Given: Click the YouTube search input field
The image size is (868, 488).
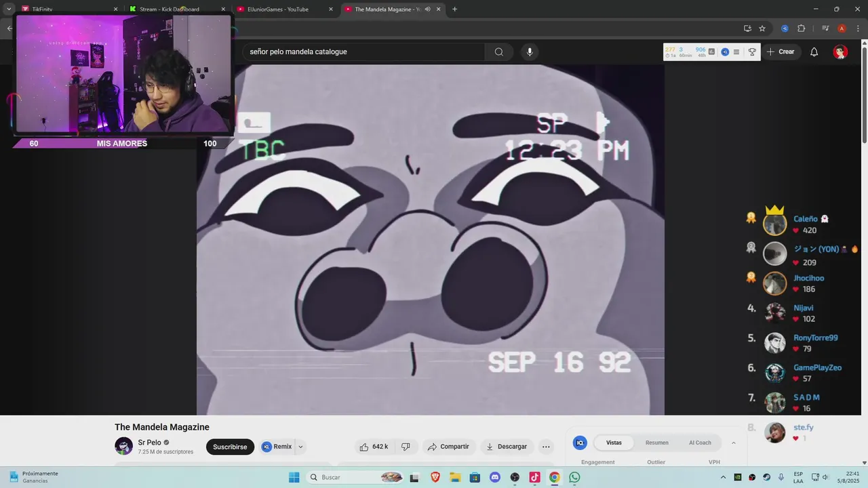Looking at the screenshot, I should click(x=363, y=52).
